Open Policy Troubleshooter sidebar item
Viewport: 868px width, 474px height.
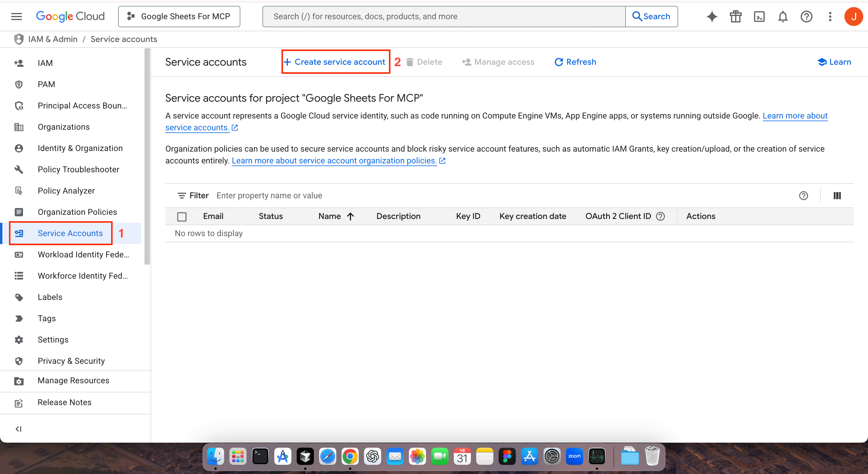coord(71,169)
